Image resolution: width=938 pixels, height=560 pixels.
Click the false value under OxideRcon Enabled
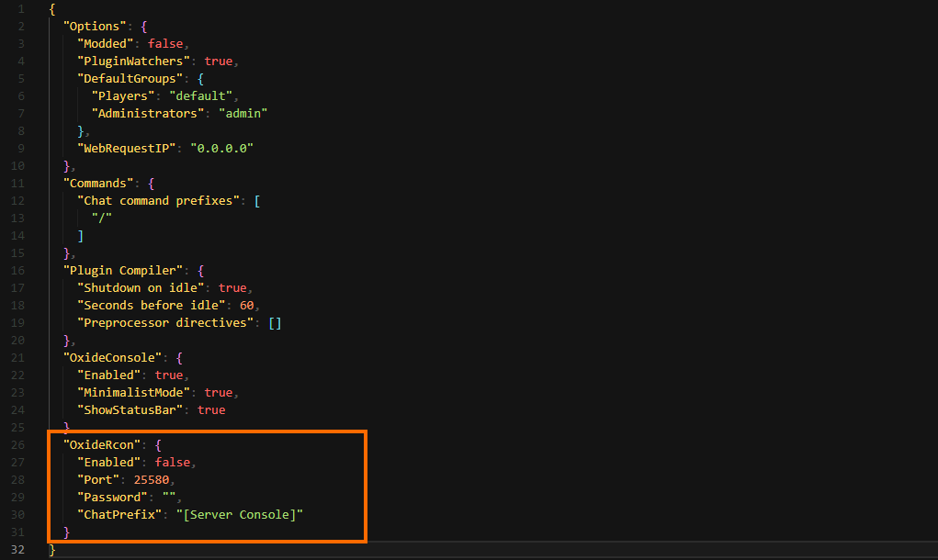coord(174,463)
